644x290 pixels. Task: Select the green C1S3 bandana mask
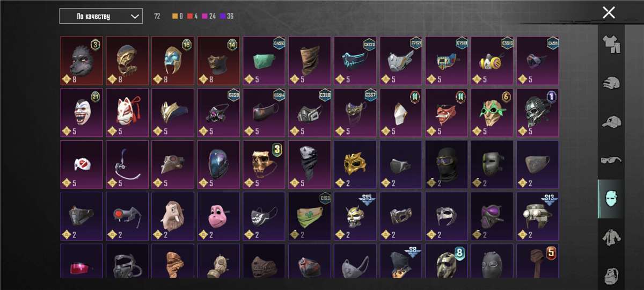(x=310, y=216)
